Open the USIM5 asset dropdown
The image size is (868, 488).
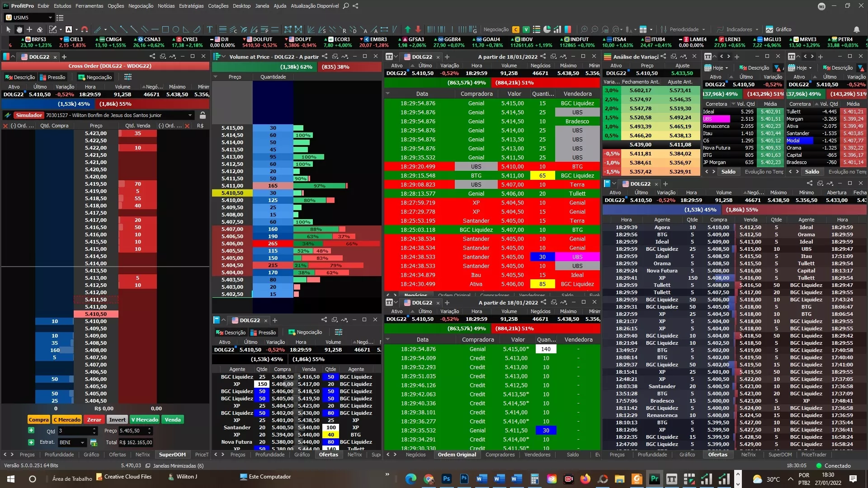[50, 18]
